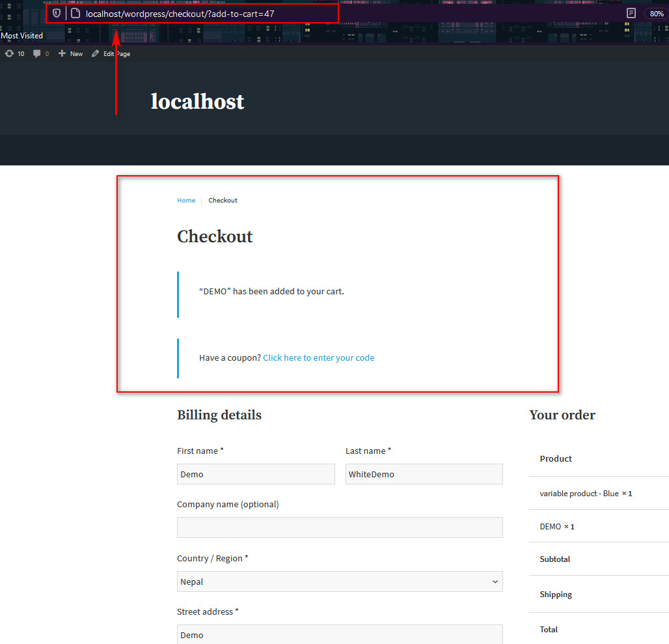Image resolution: width=669 pixels, height=644 pixels.
Task: Select the address bar URL text
Action: click(180, 14)
